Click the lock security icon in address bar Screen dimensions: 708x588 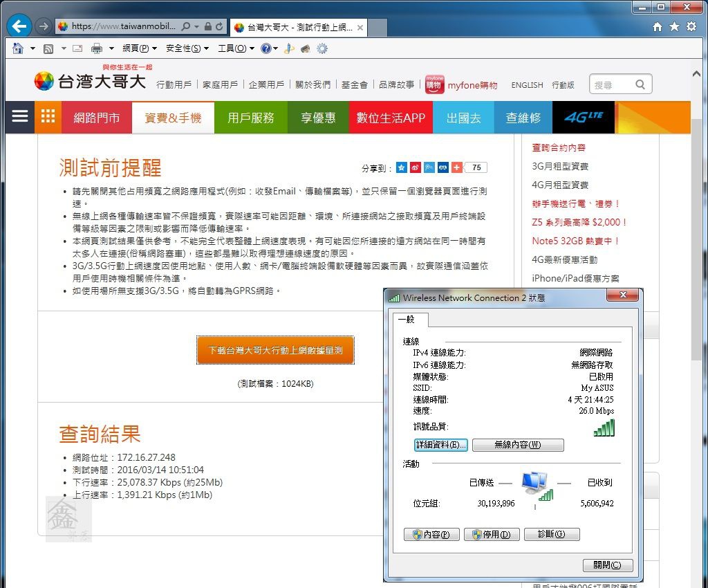pos(207,27)
